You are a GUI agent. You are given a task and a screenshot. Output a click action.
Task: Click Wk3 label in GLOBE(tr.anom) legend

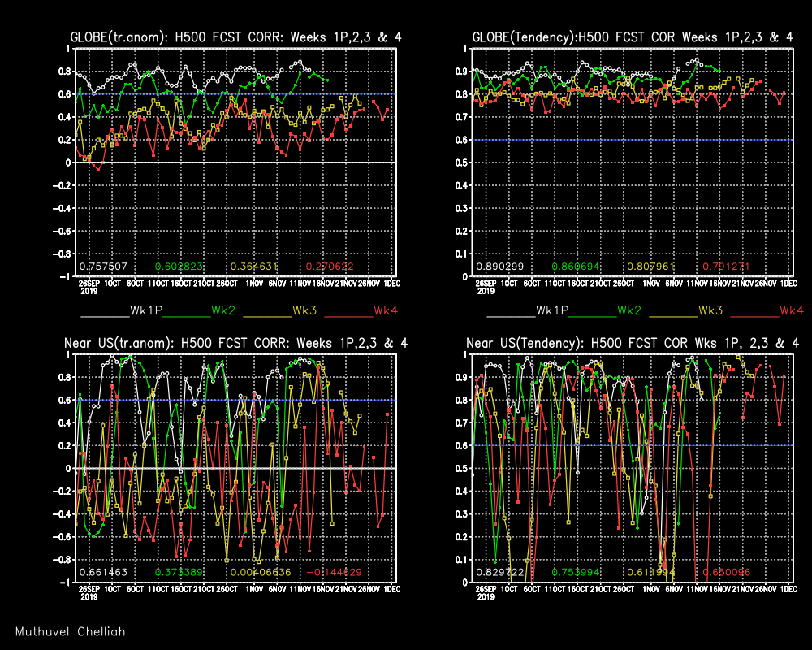pyautogui.click(x=304, y=310)
